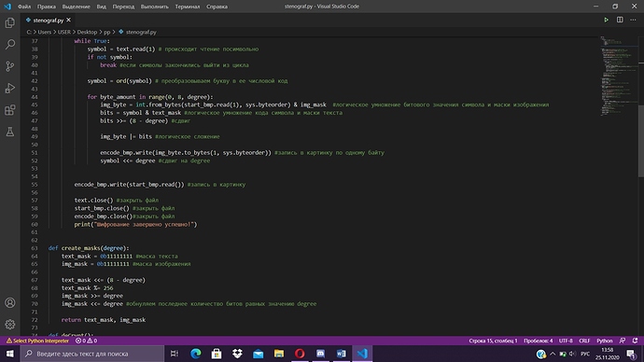Open the Testing flask icon view
Screen dimensions: 644x362
point(10,132)
